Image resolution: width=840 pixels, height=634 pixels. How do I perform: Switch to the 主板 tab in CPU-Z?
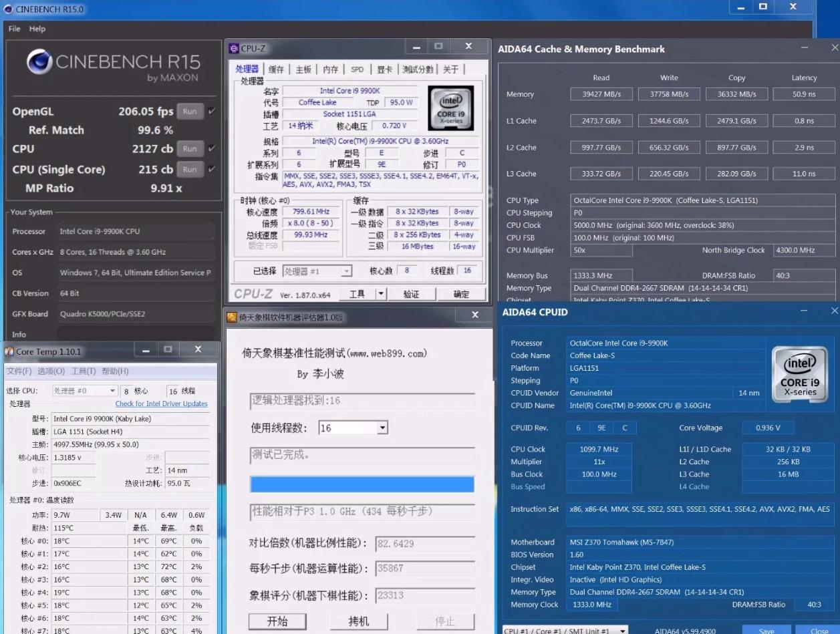tap(303, 69)
